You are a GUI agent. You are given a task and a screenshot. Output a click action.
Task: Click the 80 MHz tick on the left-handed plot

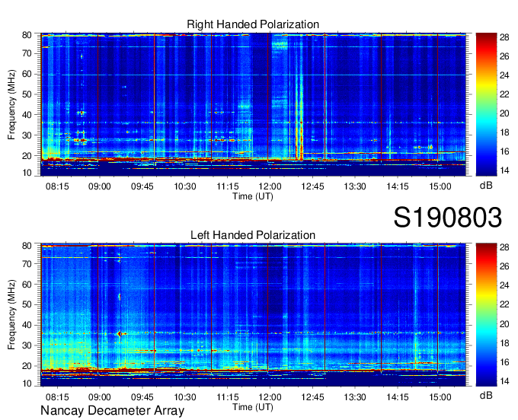click(27, 246)
